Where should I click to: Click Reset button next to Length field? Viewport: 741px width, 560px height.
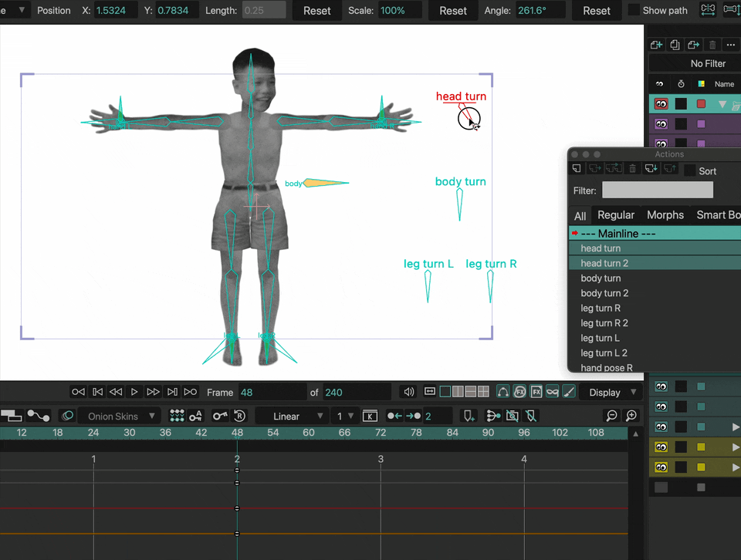[x=316, y=10]
